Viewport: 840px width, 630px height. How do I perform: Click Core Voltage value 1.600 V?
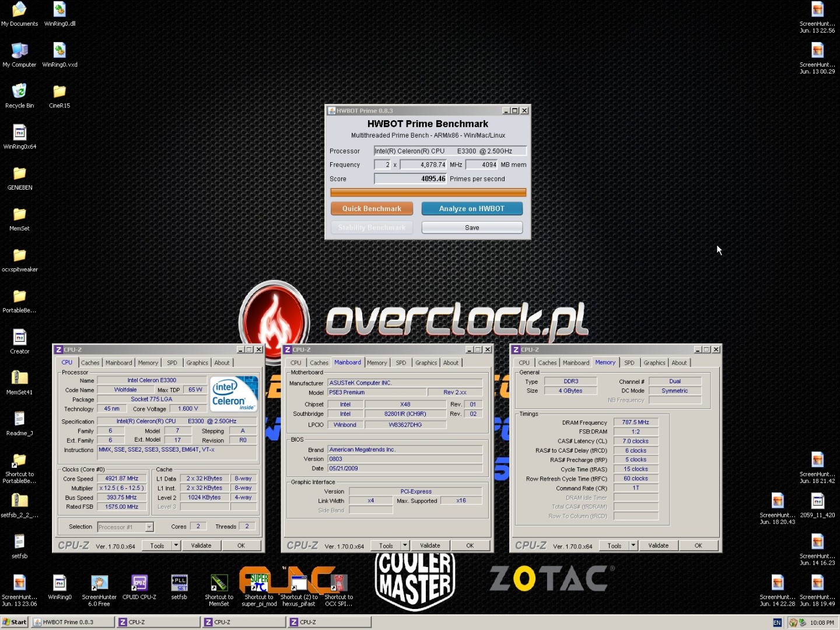(x=188, y=409)
